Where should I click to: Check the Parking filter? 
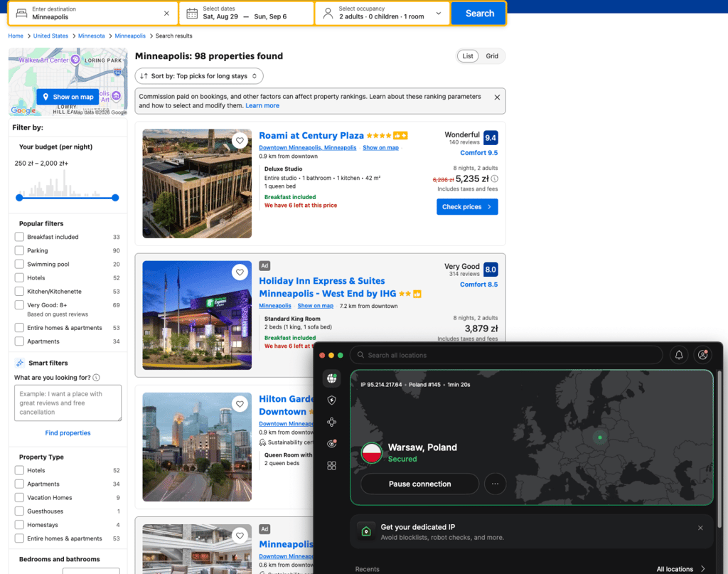coord(19,250)
